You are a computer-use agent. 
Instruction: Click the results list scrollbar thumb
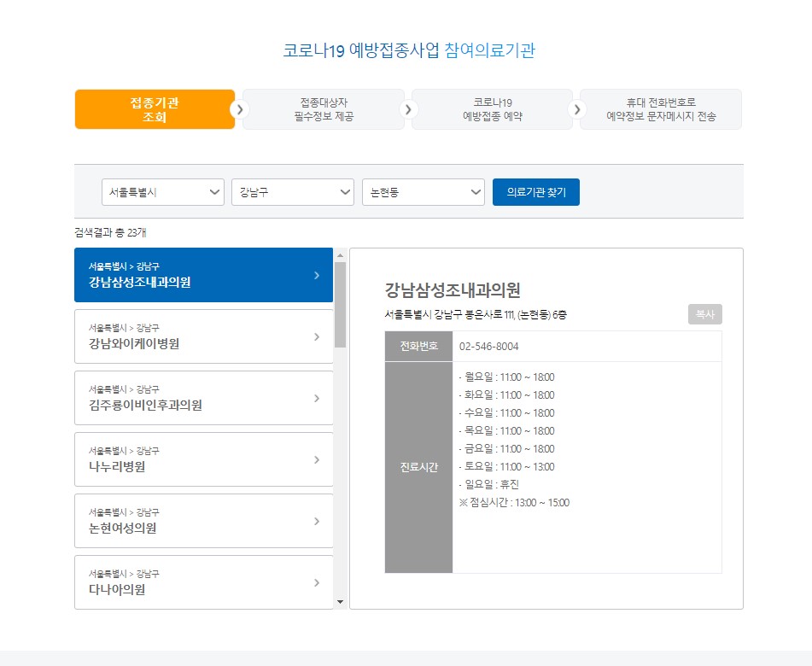(340, 305)
